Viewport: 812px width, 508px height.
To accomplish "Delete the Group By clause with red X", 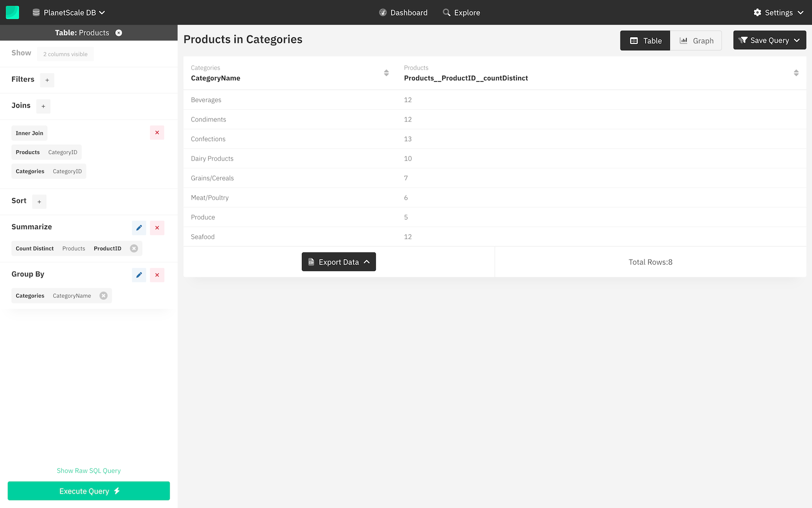I will pos(157,275).
